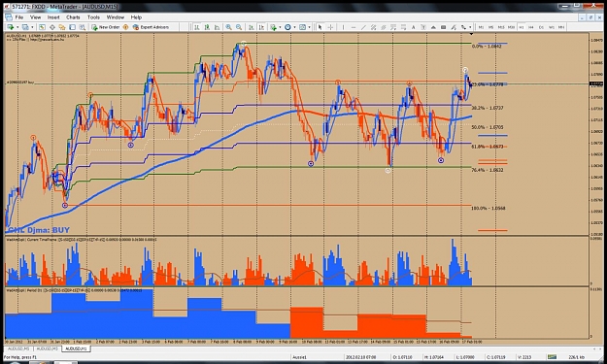
Task: Expand the new chart dropdown arrow
Action: (17, 27)
